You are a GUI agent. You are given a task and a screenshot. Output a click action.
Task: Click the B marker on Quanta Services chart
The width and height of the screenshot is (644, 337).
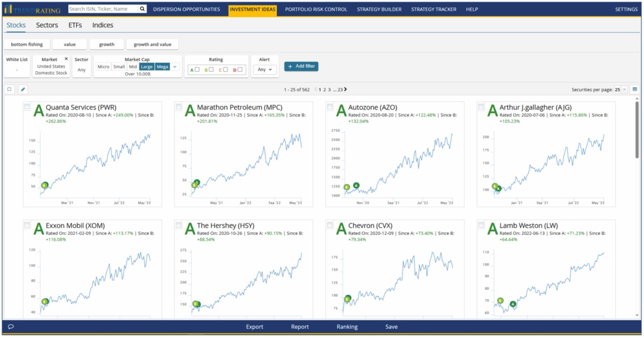coord(44,185)
